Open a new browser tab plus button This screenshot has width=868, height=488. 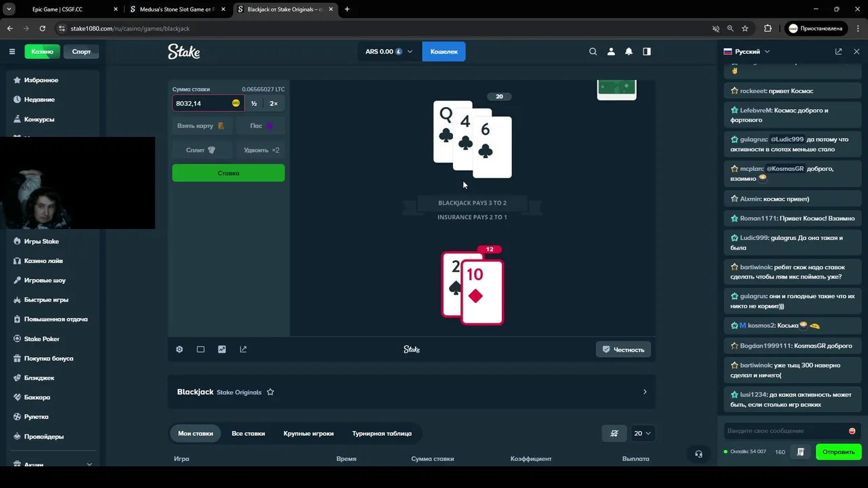coord(347,9)
